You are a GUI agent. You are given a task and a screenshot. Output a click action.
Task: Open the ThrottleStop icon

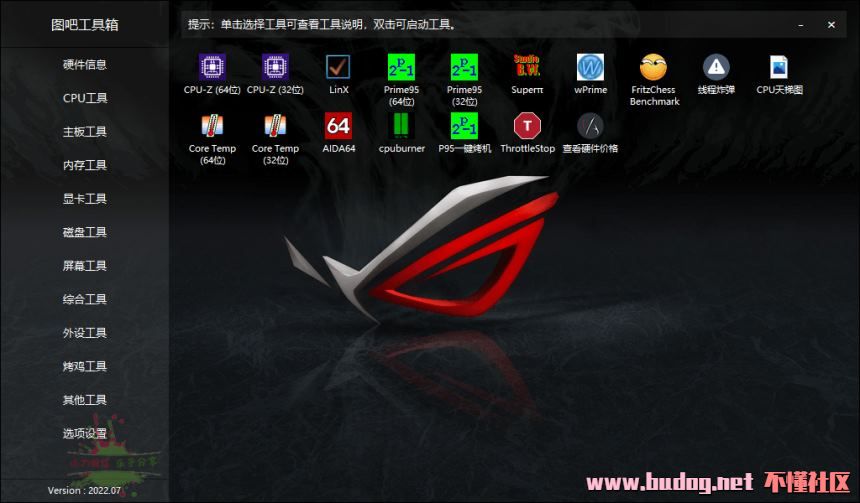tap(527, 126)
